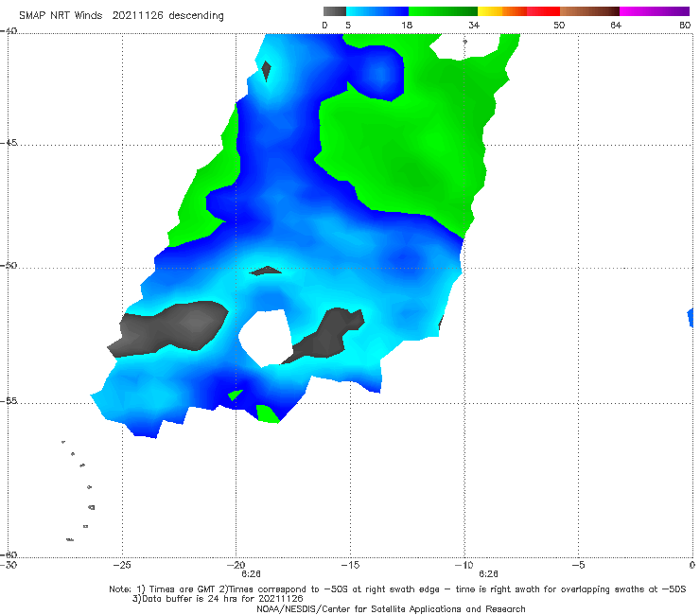Click the colorbar label '64'
This screenshot has height=615, width=700.
point(616,25)
